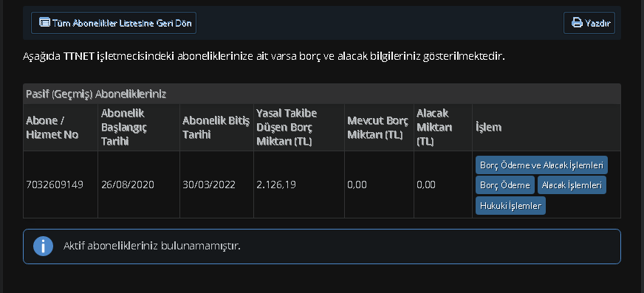The height and width of the screenshot is (293, 644).
Task: Click the list icon beside Tüm Abonelikler
Action: [x=44, y=22]
